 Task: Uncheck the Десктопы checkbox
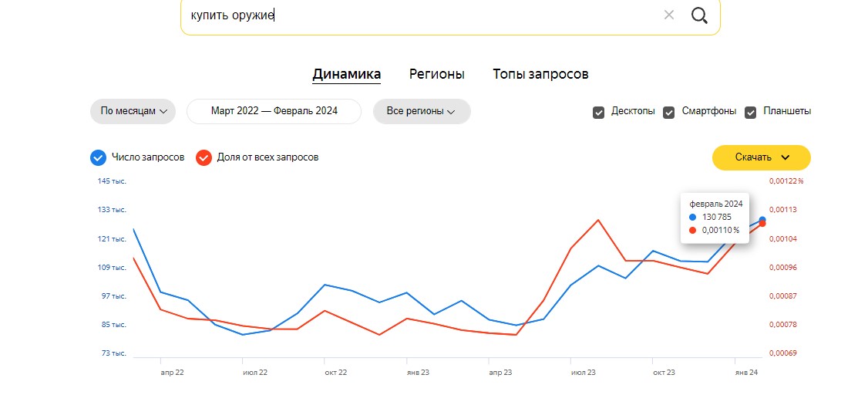pyautogui.click(x=598, y=113)
